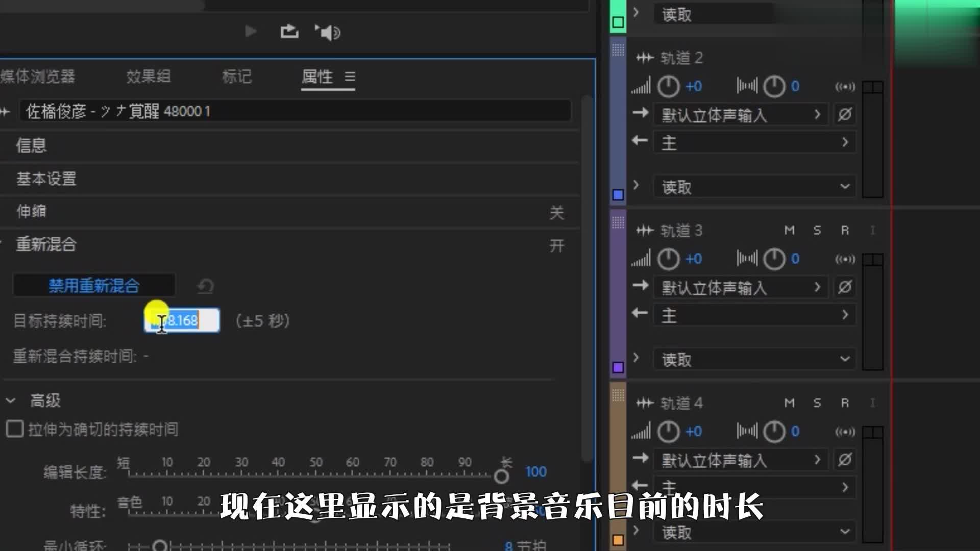Click the reset remix arrow icon
980x551 pixels.
[x=205, y=286]
